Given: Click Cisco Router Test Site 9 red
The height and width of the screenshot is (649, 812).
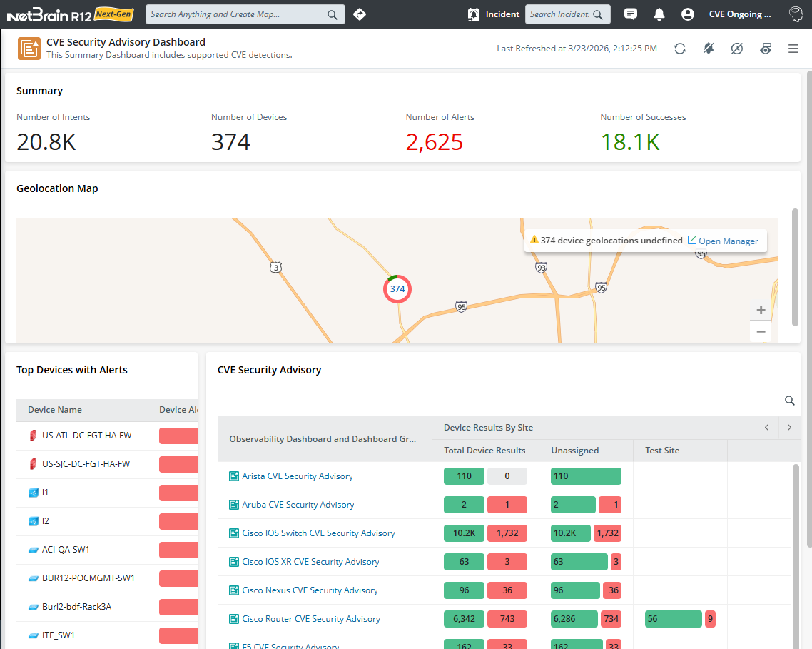Looking at the screenshot, I should [x=710, y=618].
